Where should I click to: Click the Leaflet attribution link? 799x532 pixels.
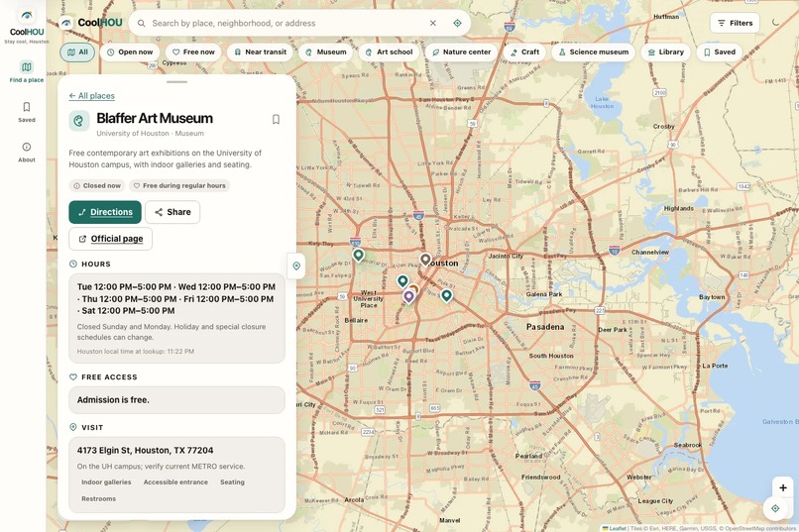click(615, 528)
